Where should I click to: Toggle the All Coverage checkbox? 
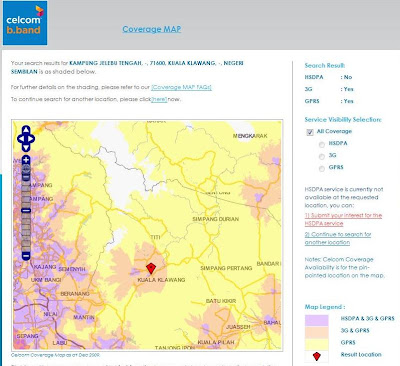click(310, 132)
